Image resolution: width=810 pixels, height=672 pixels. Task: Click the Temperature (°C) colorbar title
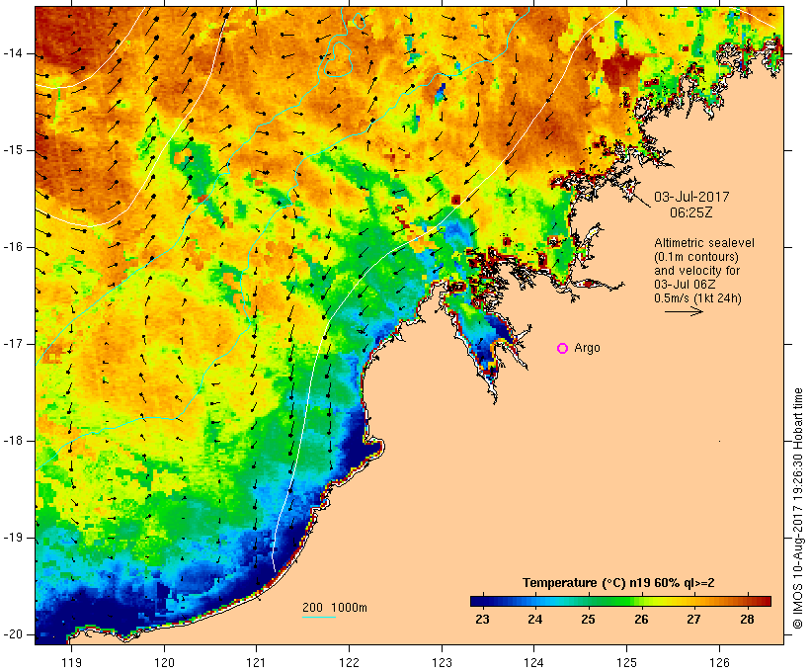(618, 583)
